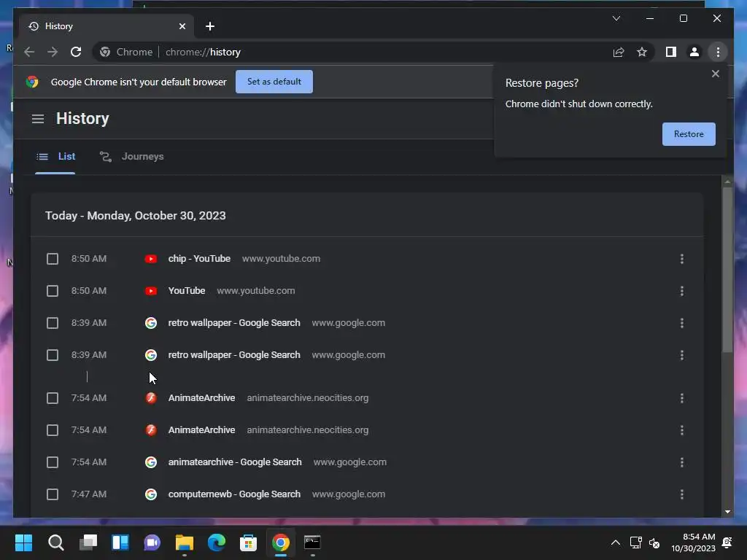This screenshot has width=747, height=560.
Task: Switch to the Journeys tab
Action: point(132,156)
